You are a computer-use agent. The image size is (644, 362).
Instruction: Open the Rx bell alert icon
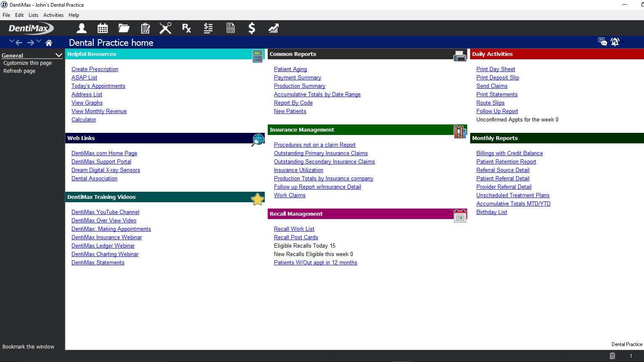tap(615, 42)
